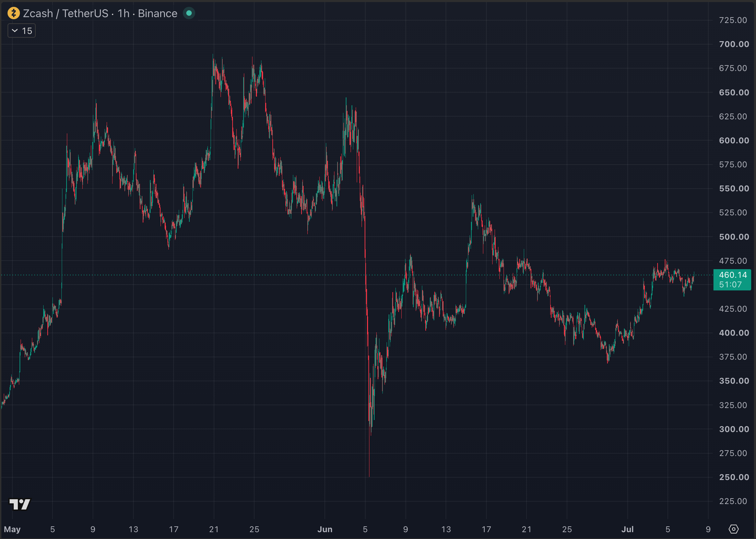Select the May label on time axis
The height and width of the screenshot is (539, 756).
pos(12,529)
